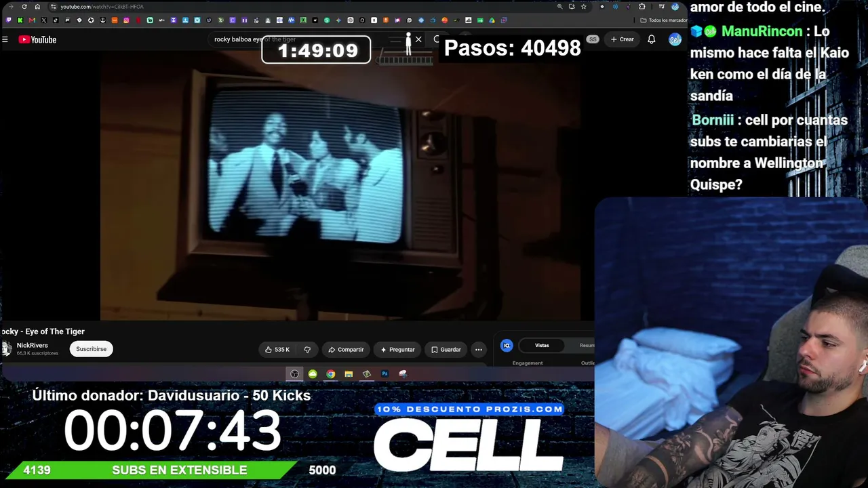The height and width of the screenshot is (488, 868).
Task: Open the Chrome extensions puzzle icon
Action: point(642,7)
